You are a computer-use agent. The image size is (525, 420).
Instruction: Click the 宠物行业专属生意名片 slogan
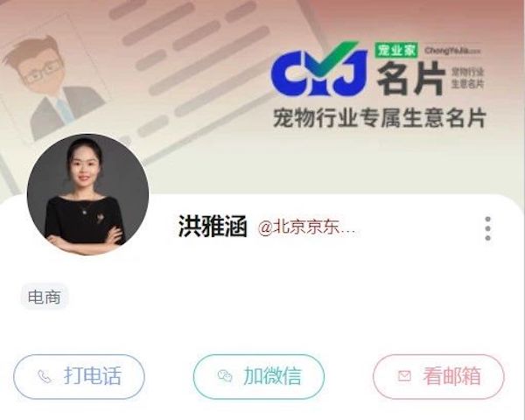[380, 118]
